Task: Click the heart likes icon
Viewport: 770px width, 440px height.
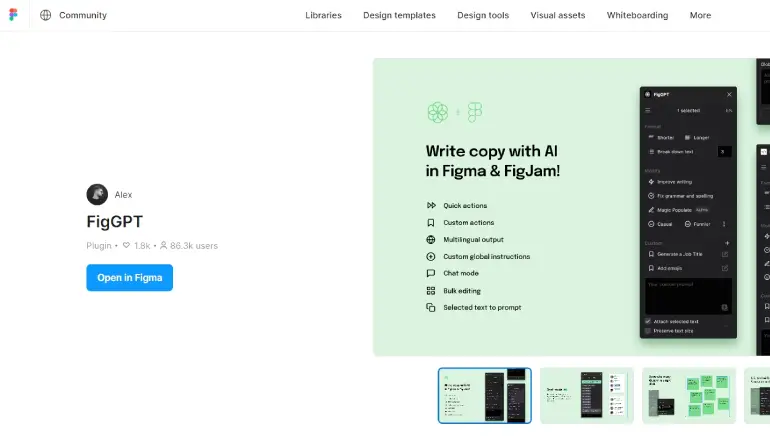Action: point(126,245)
